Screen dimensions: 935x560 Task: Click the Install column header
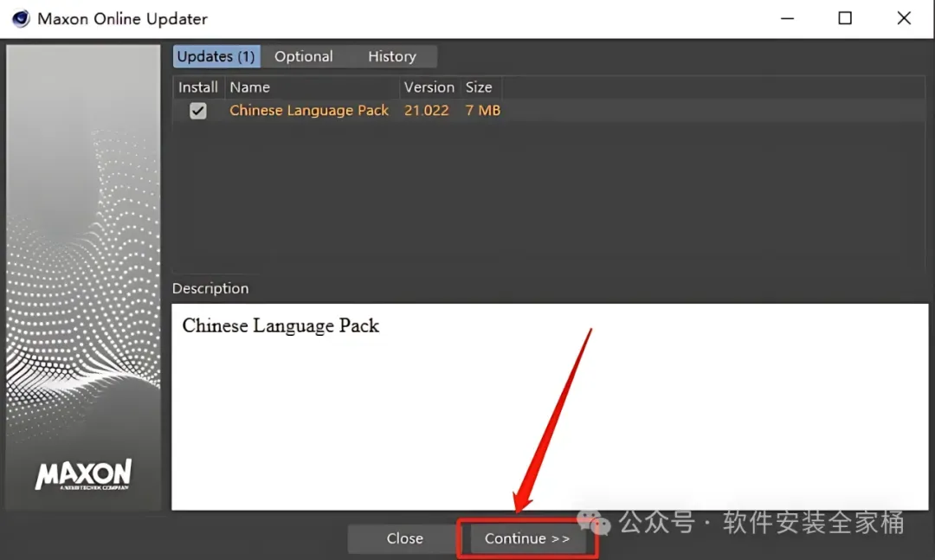click(198, 87)
